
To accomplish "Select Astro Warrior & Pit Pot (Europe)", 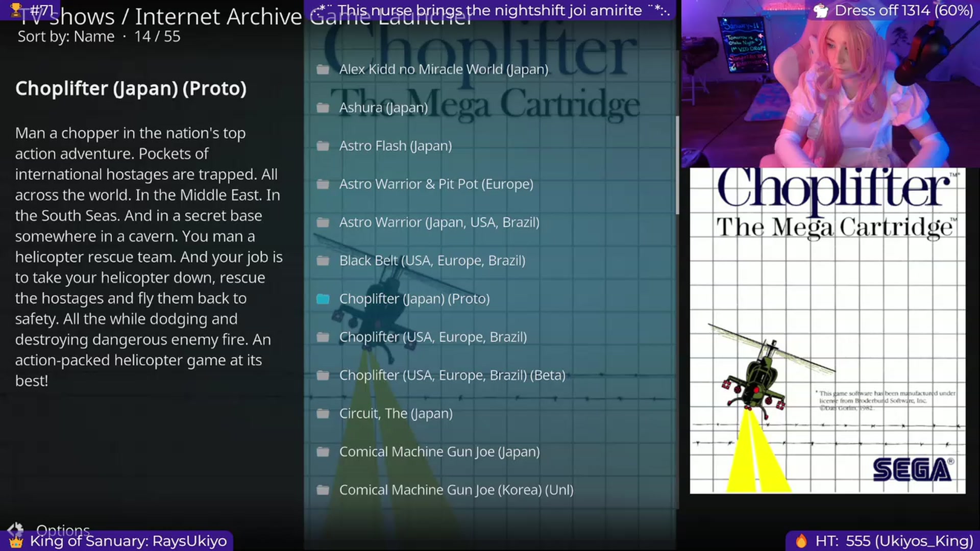I will click(x=436, y=184).
